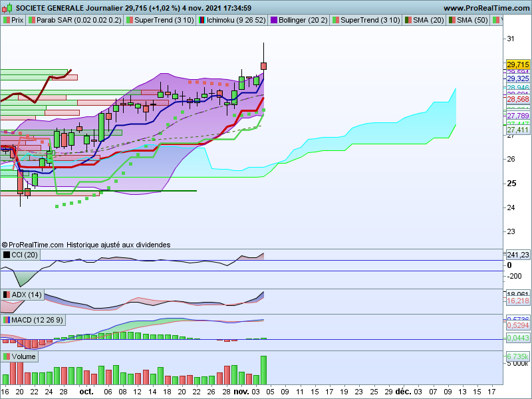Open the www.ProRealTime.com link

coord(487,8)
